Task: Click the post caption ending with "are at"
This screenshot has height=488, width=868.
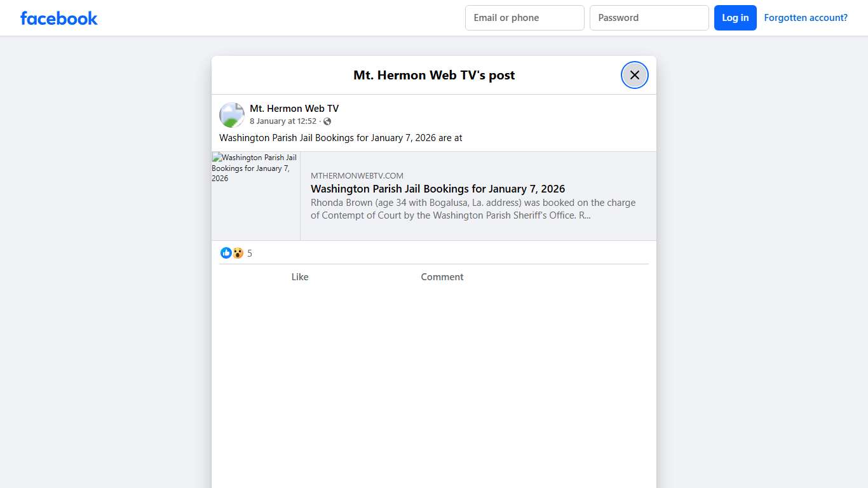Action: [341, 138]
